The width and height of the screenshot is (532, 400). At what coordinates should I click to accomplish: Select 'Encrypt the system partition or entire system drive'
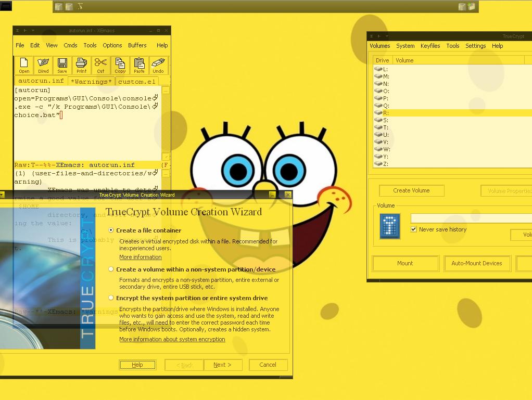(x=111, y=298)
